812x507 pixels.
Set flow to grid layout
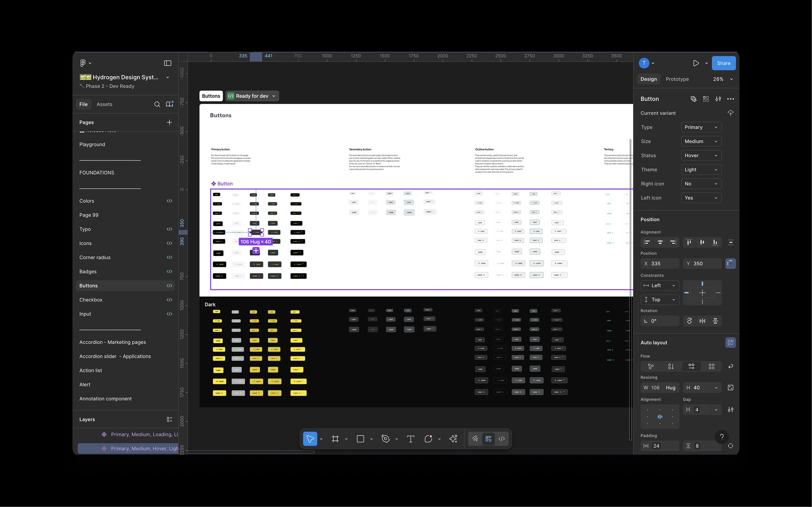tap(712, 366)
